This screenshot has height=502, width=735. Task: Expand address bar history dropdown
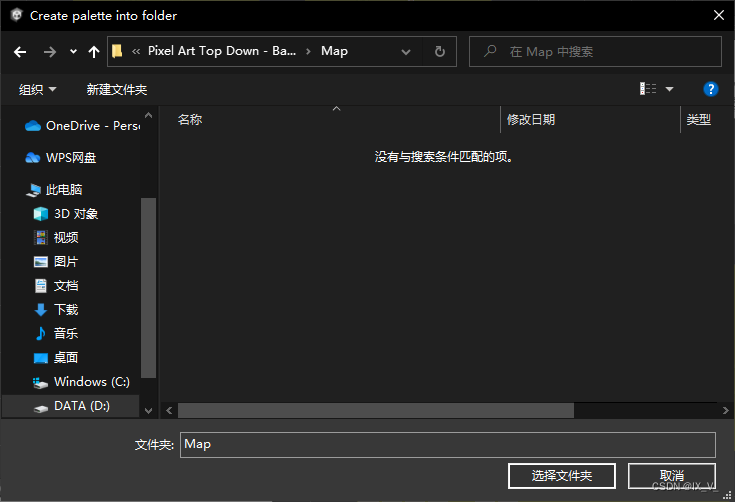pos(406,52)
